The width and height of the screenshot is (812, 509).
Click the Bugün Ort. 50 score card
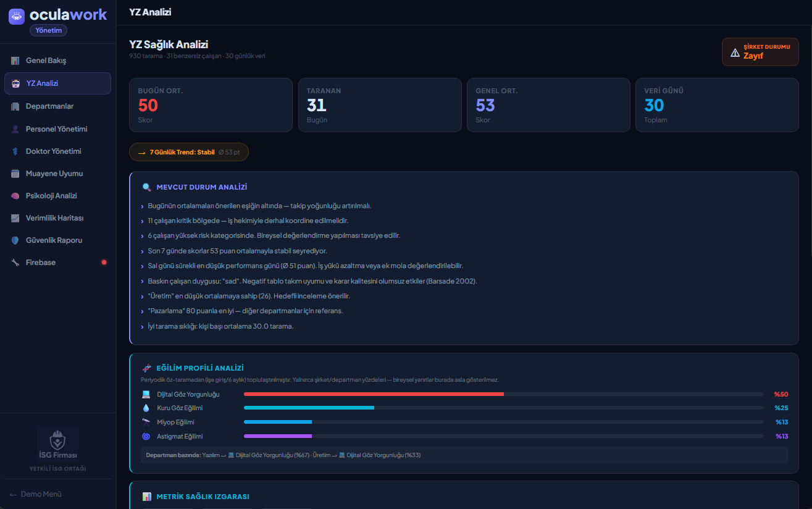click(x=211, y=105)
